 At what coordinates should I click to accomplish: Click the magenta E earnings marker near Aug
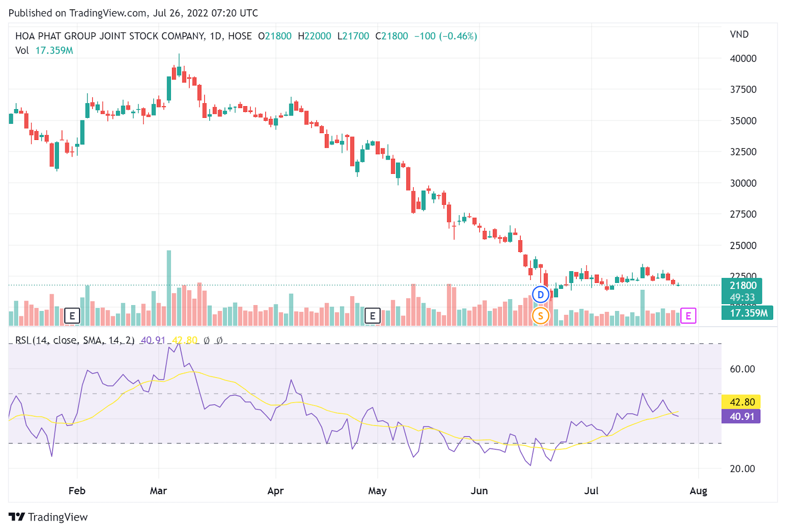point(688,316)
